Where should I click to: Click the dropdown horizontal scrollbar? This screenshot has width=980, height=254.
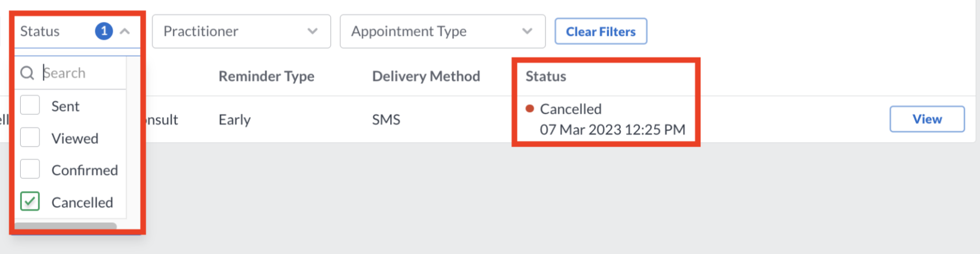65,226
